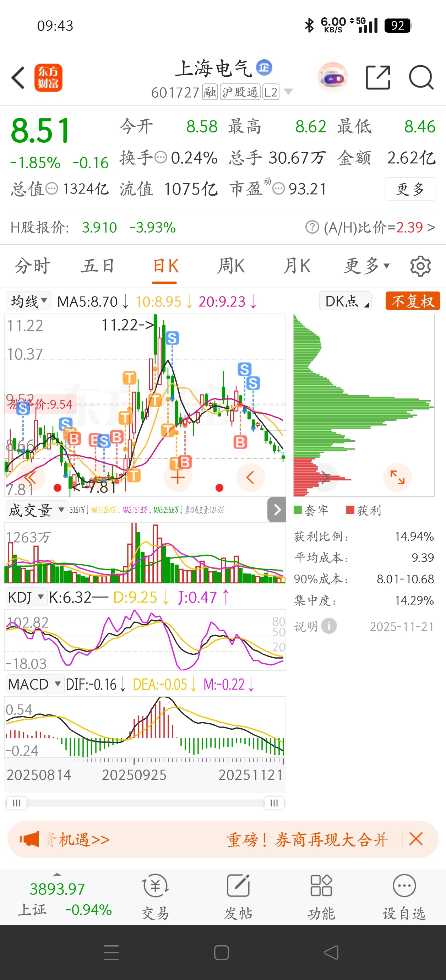This screenshot has width=446, height=980.
Task: Tap the info circle next to 市盈
Action: pos(278,188)
